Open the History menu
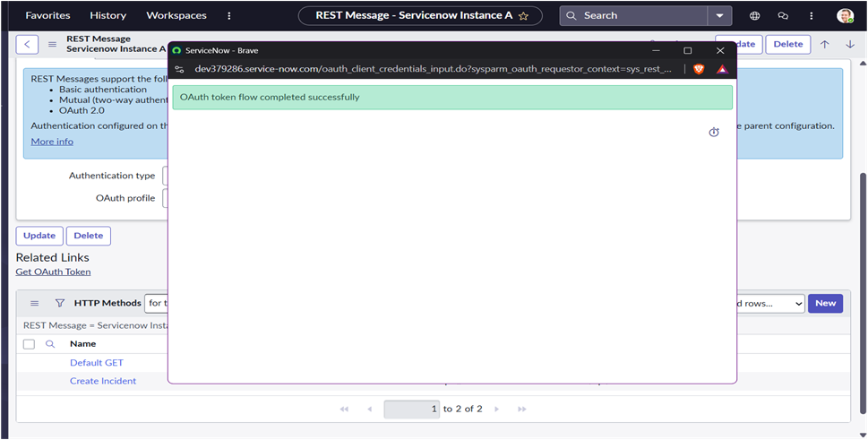The height and width of the screenshot is (440, 868). click(x=108, y=15)
